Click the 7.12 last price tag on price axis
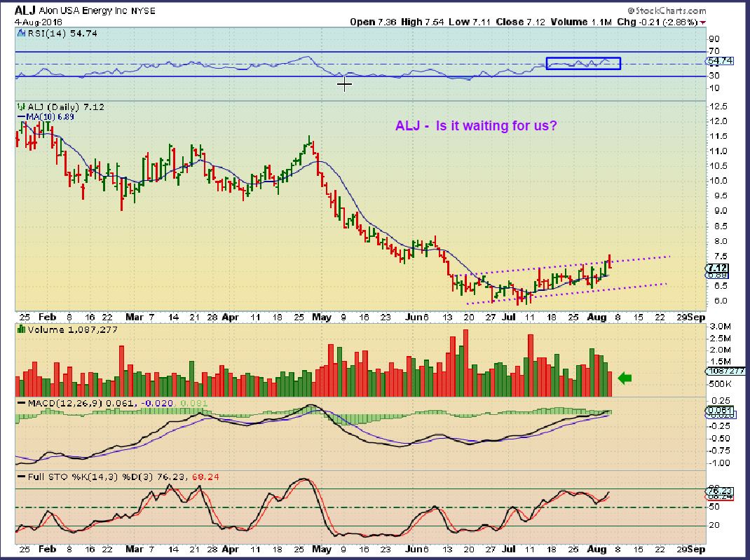 pyautogui.click(x=718, y=268)
